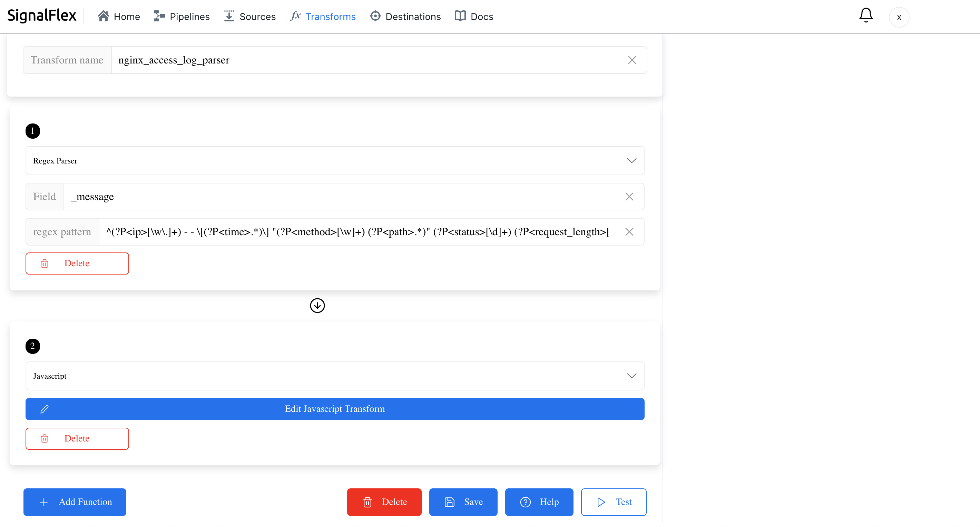Open the Sources section
Screen dimensions: 980x527
249,16
